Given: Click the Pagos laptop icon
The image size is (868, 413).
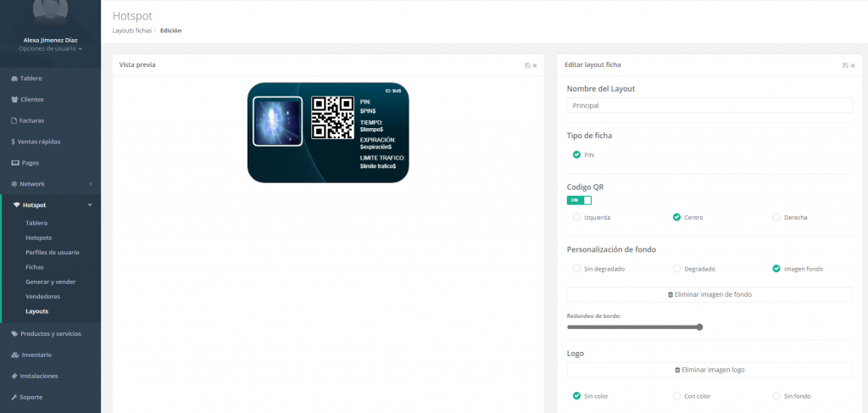Looking at the screenshot, I should (x=15, y=163).
